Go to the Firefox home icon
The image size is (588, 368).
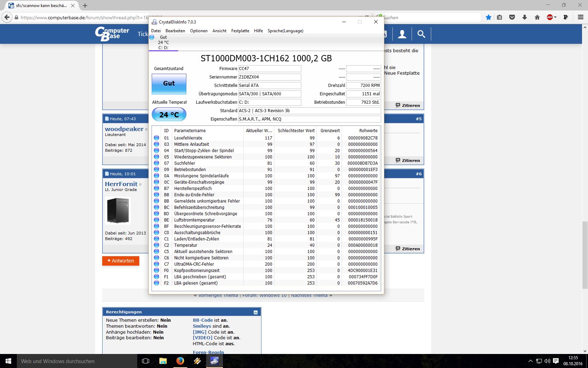537,17
